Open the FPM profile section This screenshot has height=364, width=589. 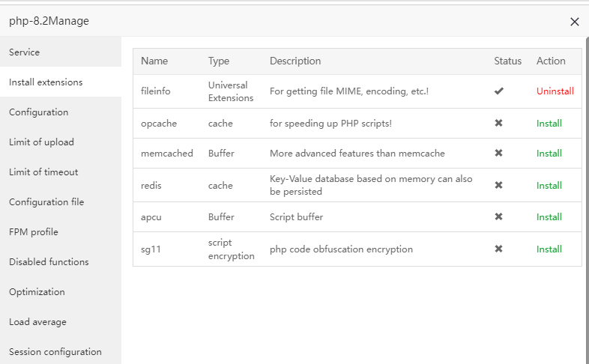[34, 232]
